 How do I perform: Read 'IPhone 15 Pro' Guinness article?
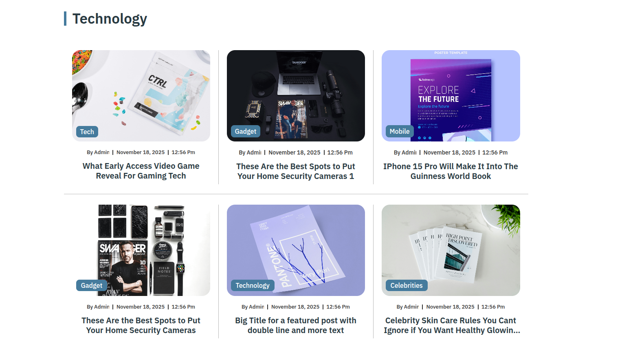(x=451, y=171)
